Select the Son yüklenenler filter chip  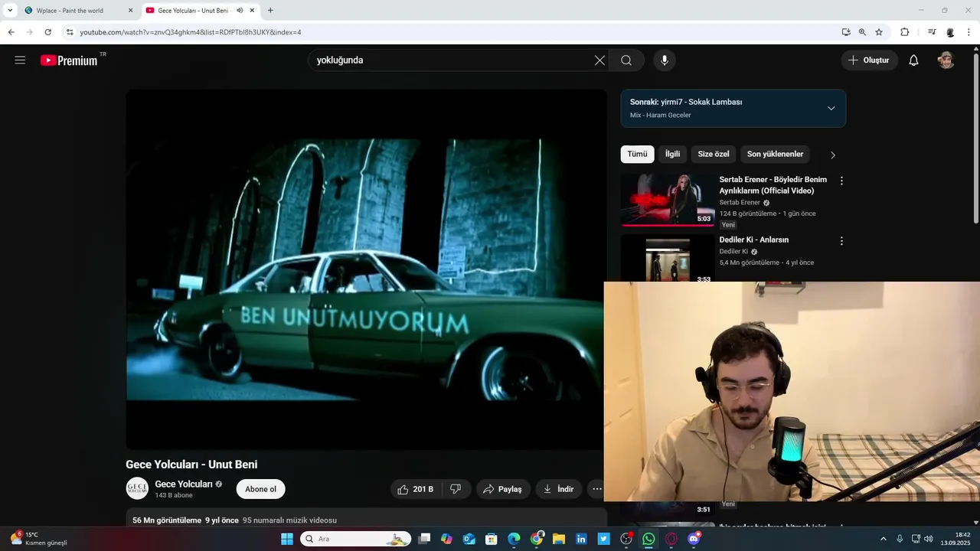[775, 155]
